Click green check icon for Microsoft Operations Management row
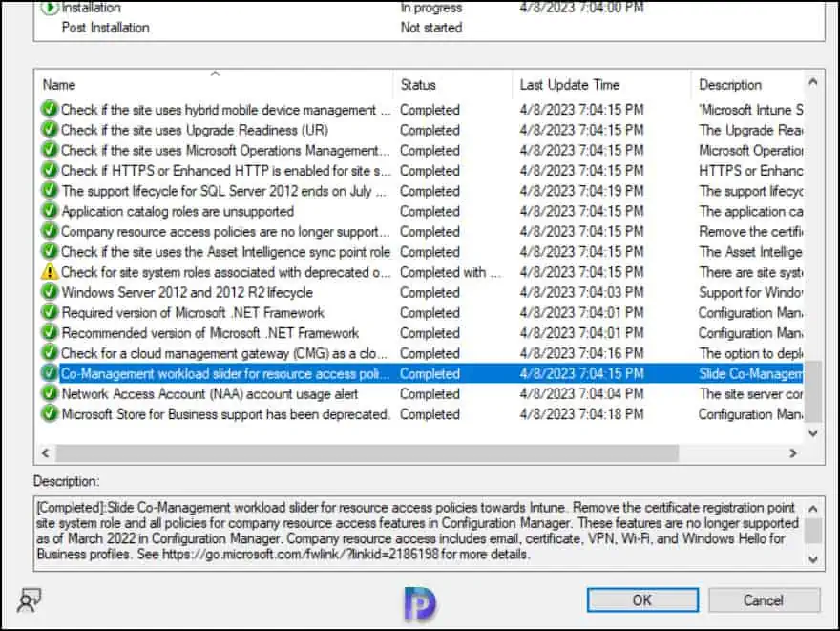The height and width of the screenshot is (631, 840). click(50, 150)
